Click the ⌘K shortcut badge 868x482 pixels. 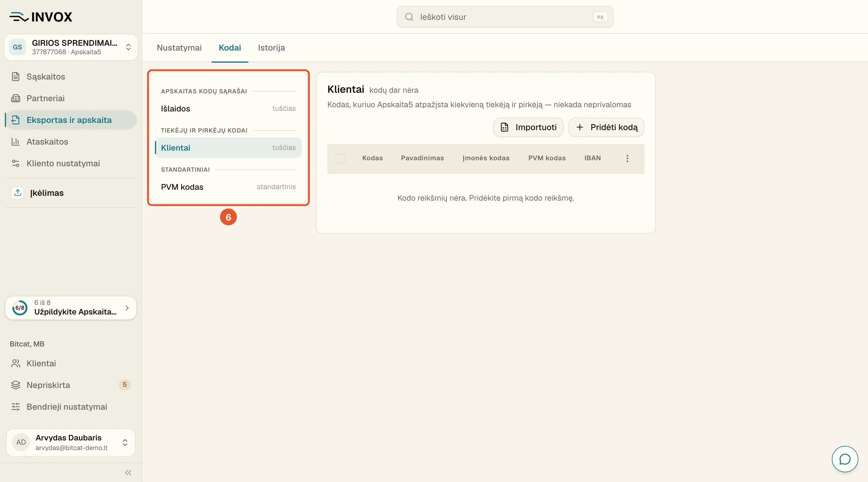(600, 17)
